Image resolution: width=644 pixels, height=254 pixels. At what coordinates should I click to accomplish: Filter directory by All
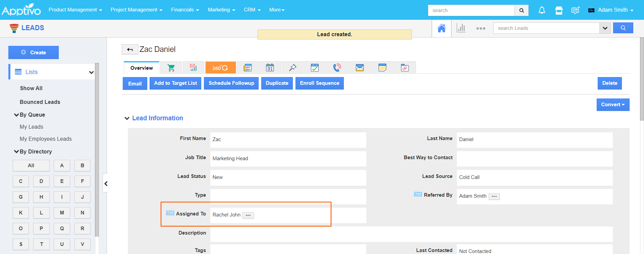pos(31,166)
